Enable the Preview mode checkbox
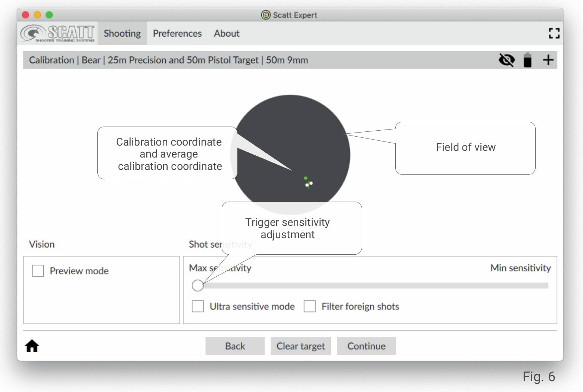583x392 pixels. (38, 271)
